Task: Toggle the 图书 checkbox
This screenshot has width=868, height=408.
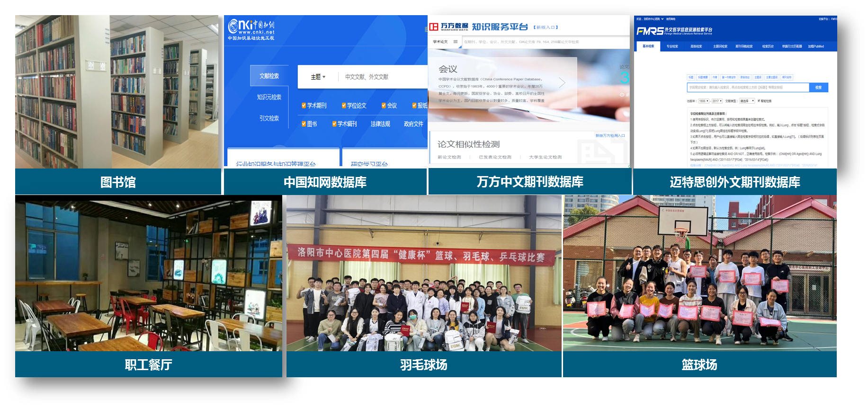Action: (304, 124)
